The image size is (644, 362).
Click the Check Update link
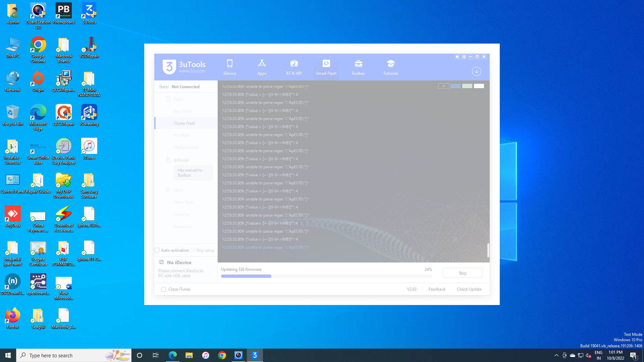469,289
